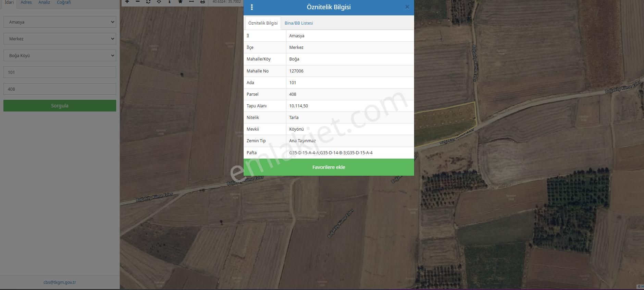Click the Parsel value 408 in table
This screenshot has height=290, width=644.
pyautogui.click(x=293, y=94)
